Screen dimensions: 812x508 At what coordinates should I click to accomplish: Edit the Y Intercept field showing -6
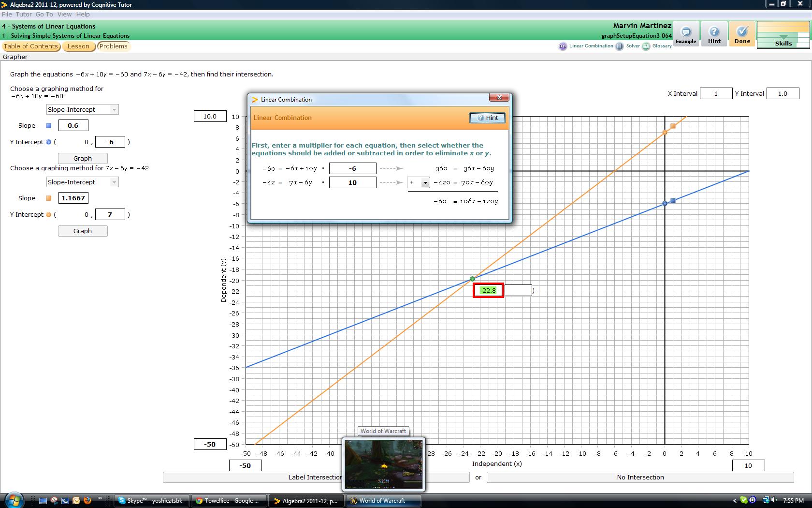[x=110, y=142]
